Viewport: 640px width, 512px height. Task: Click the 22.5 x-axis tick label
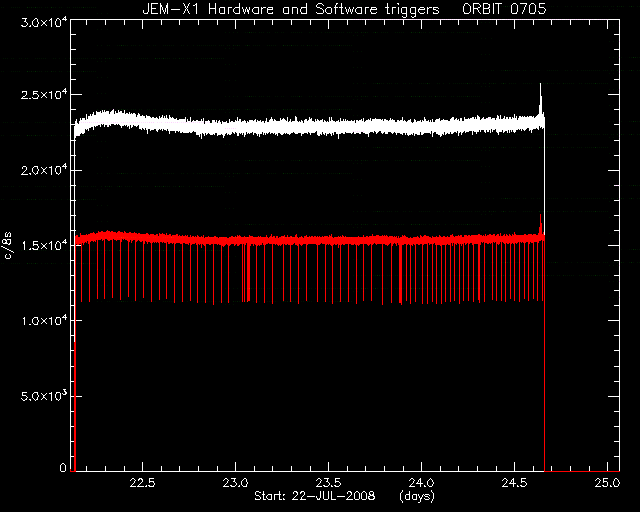(143, 483)
